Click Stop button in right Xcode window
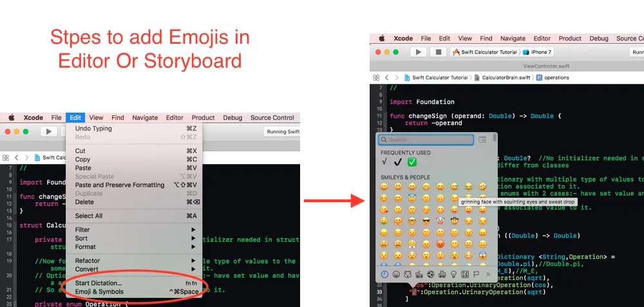 (x=438, y=52)
